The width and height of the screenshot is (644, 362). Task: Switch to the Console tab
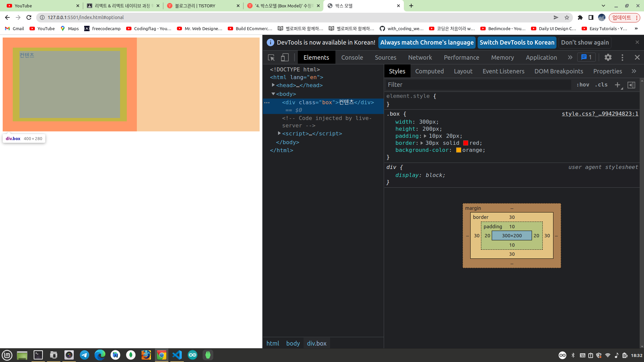click(x=352, y=58)
